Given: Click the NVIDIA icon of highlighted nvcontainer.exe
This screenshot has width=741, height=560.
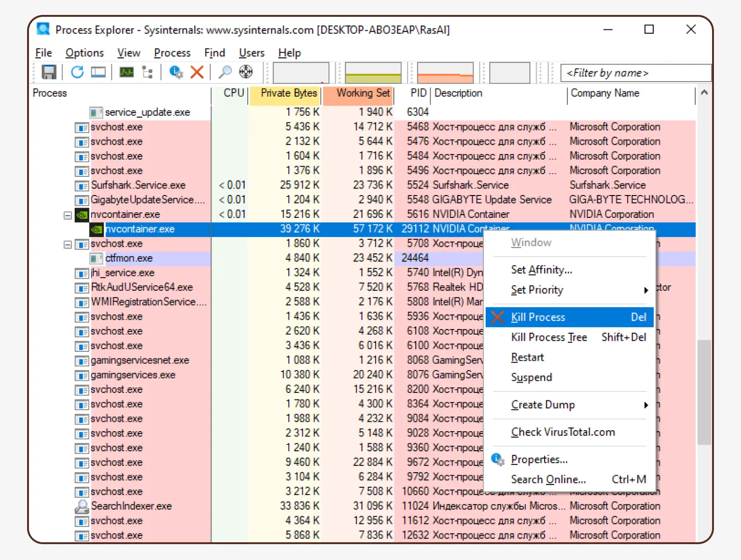Looking at the screenshot, I should (x=97, y=229).
